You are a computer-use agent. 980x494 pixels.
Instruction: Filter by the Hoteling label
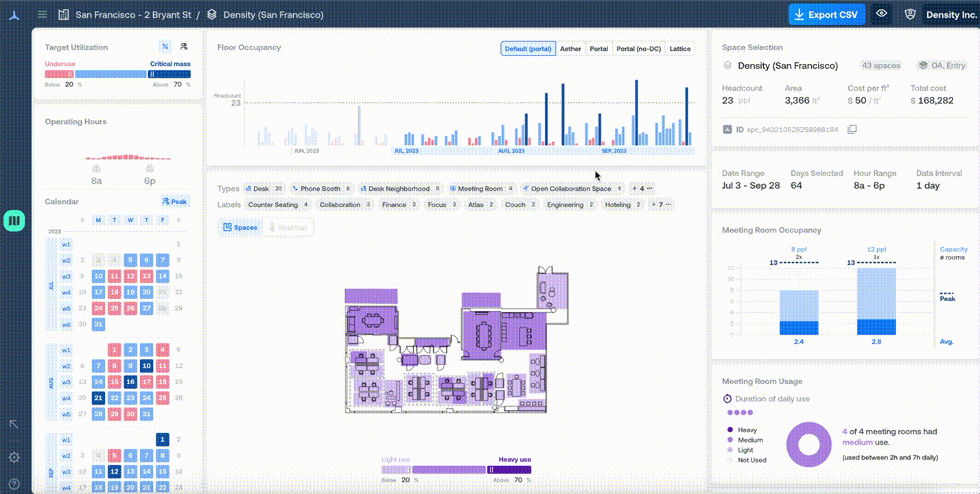[x=623, y=204]
